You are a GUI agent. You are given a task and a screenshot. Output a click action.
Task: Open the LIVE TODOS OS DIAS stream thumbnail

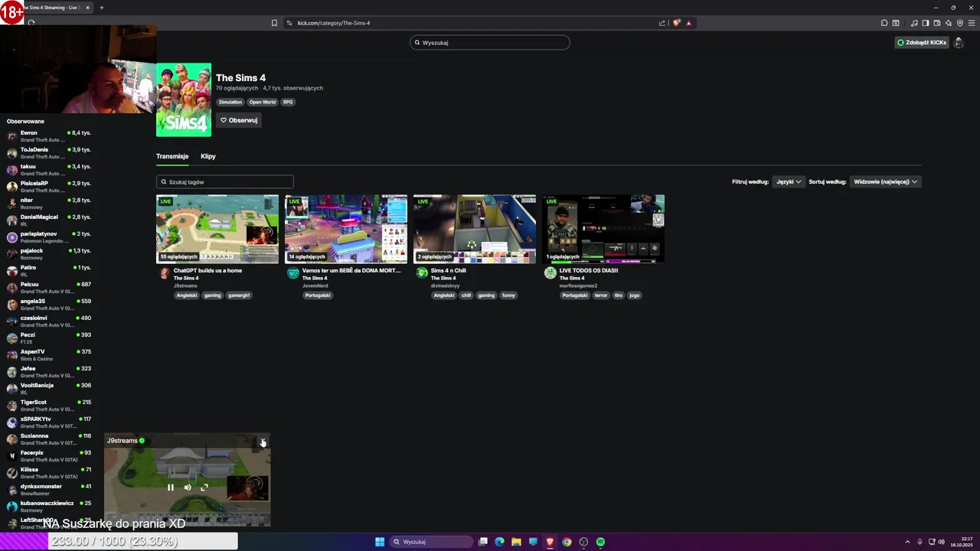(603, 229)
